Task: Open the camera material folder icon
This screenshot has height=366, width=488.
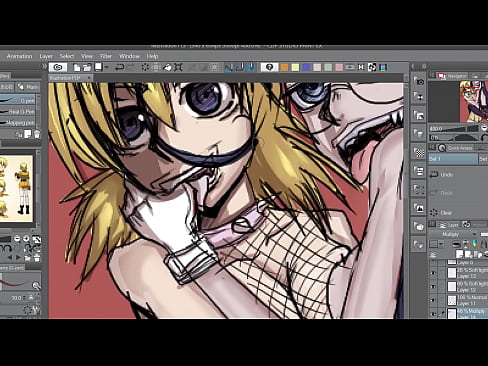Action: pyautogui.click(x=419, y=81)
